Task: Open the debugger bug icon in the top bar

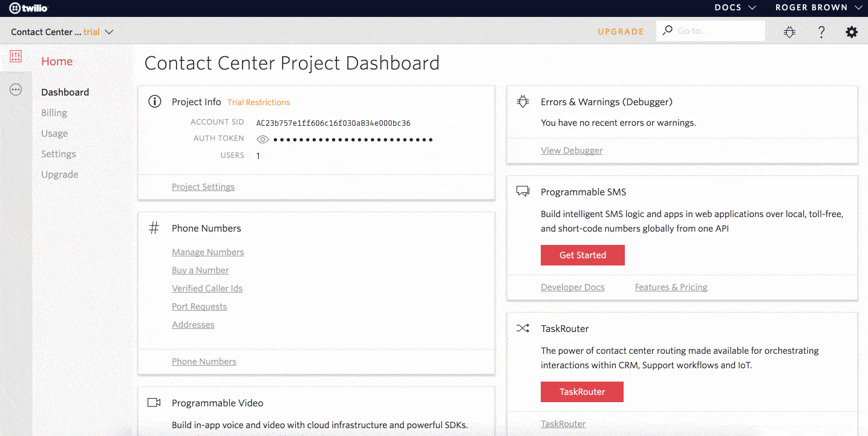Action: click(x=789, y=32)
